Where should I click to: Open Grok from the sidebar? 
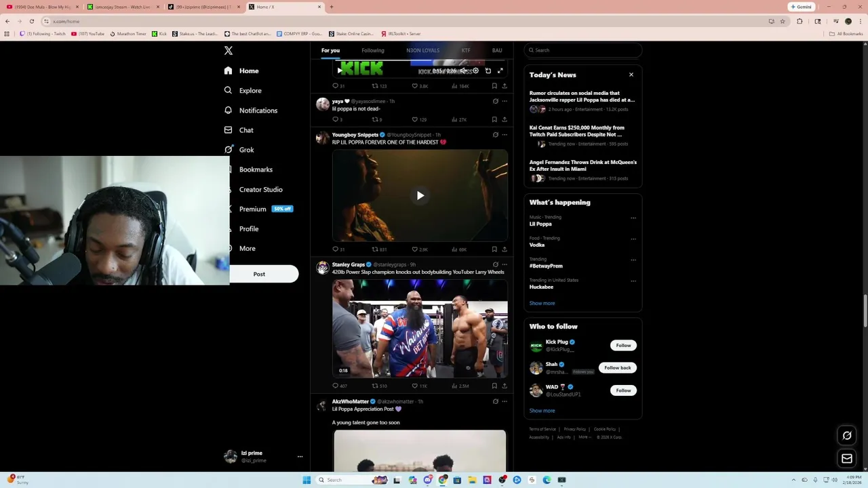(239, 150)
